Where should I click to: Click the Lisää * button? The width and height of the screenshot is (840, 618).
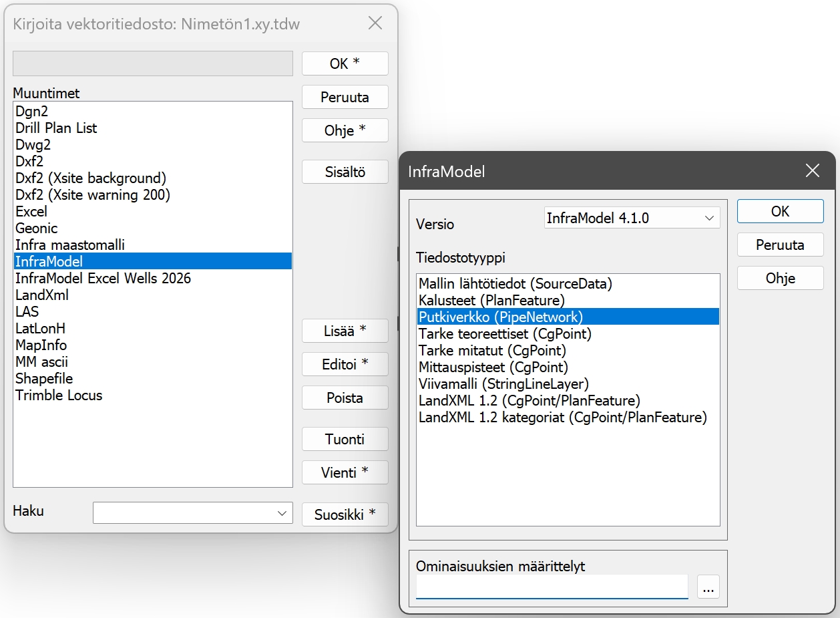[x=345, y=331]
